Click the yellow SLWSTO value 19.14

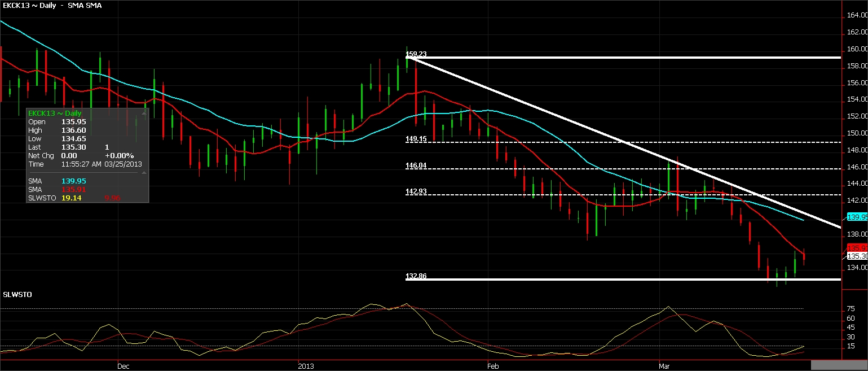tap(71, 198)
